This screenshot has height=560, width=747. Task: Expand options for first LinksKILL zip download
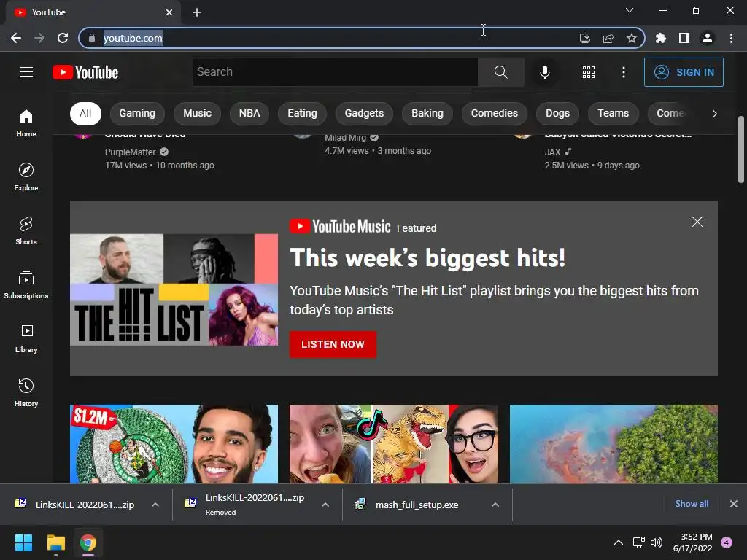click(x=155, y=505)
